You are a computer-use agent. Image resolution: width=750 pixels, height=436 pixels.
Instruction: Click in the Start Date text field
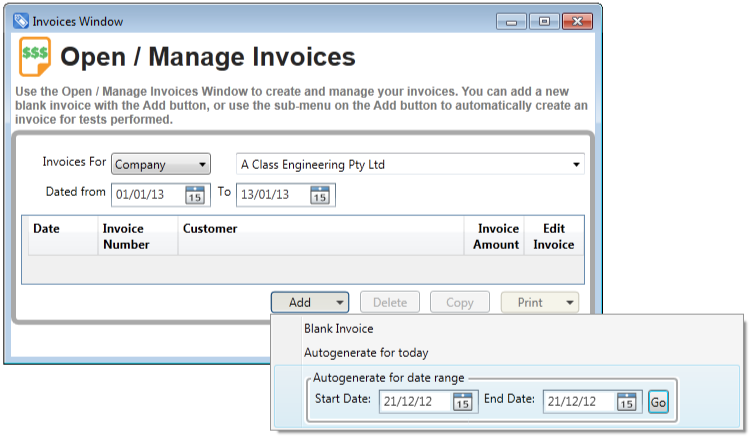click(x=413, y=402)
